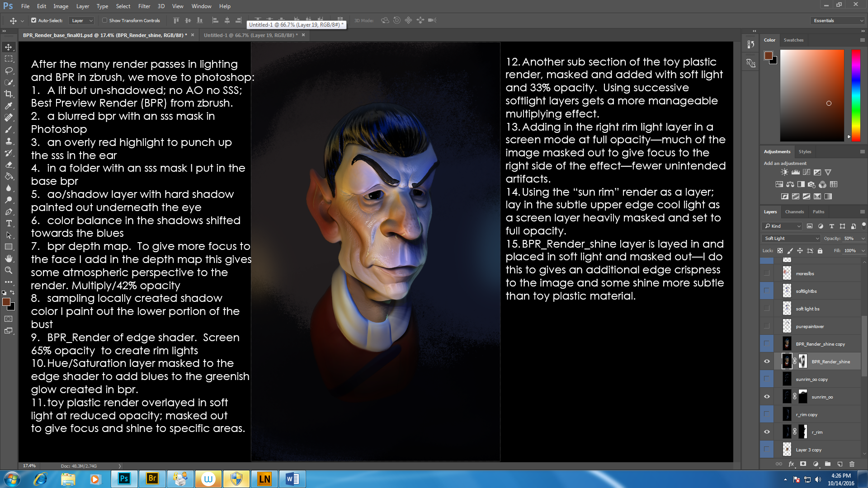Select the Eraser tool
The image size is (868, 488).
click(9, 164)
